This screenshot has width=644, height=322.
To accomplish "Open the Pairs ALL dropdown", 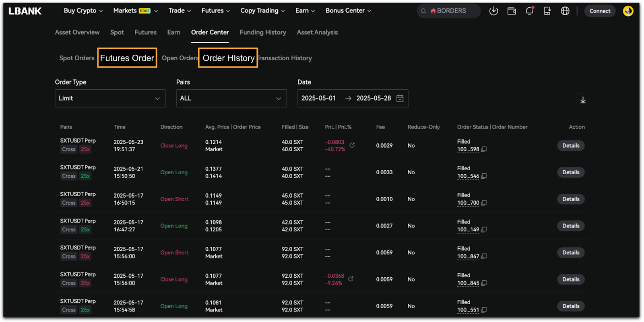I will click(x=231, y=99).
